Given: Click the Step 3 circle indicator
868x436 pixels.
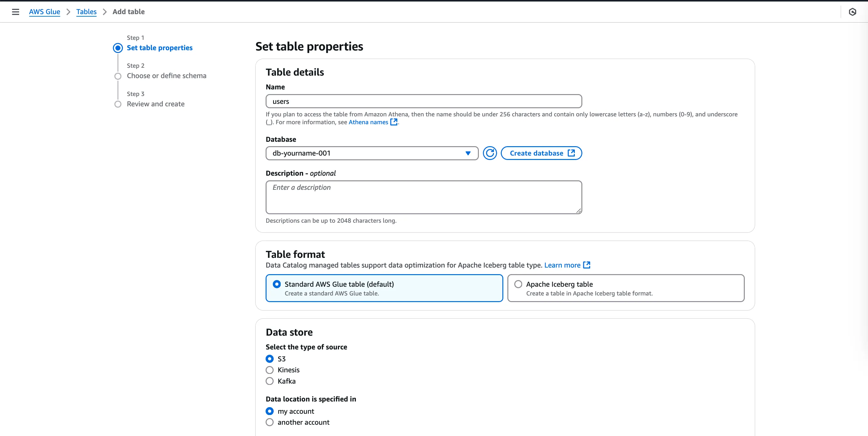Looking at the screenshot, I should [118, 104].
